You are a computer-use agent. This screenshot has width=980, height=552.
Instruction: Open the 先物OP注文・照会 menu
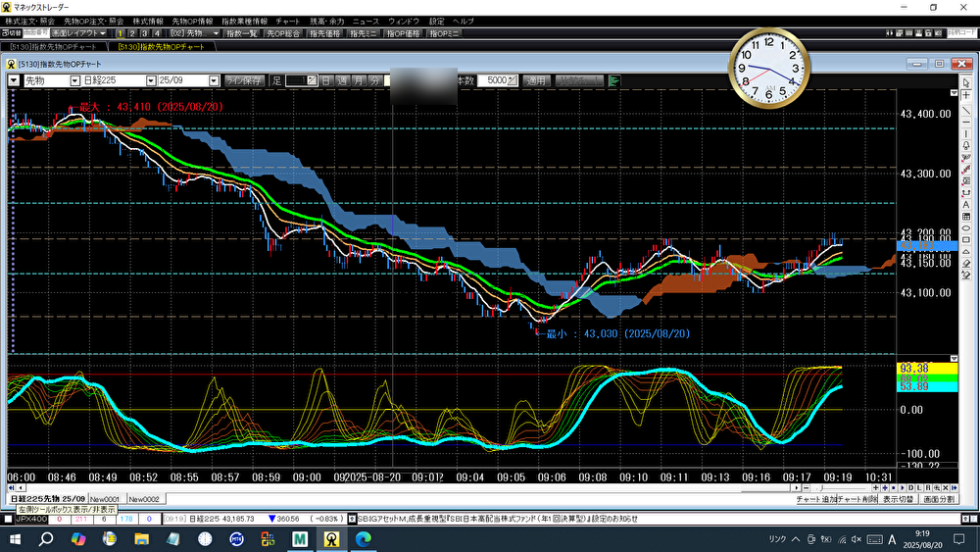(x=94, y=22)
